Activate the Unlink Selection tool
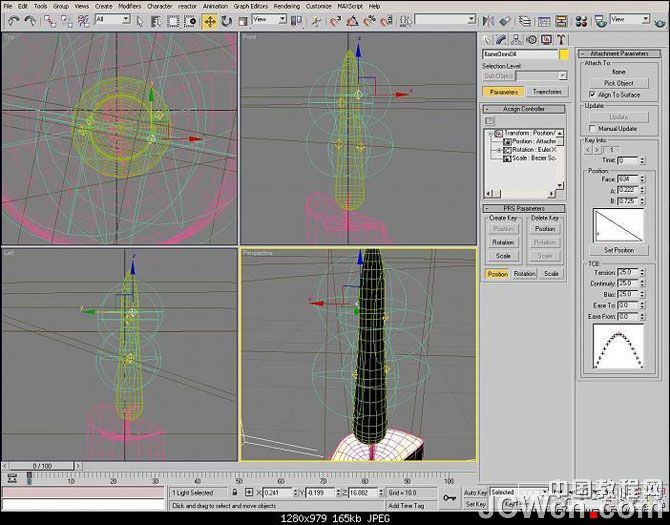Screen dimensions: 670x525 point(66,21)
